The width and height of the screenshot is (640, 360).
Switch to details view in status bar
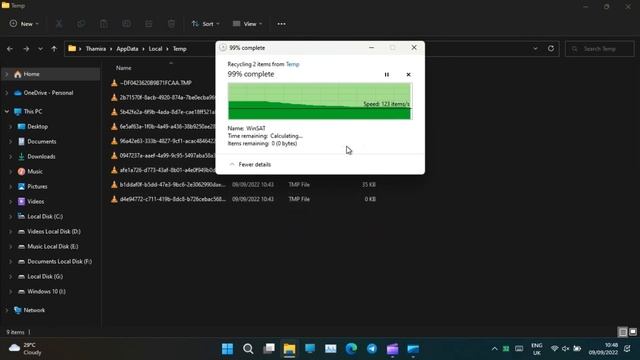[623, 332]
